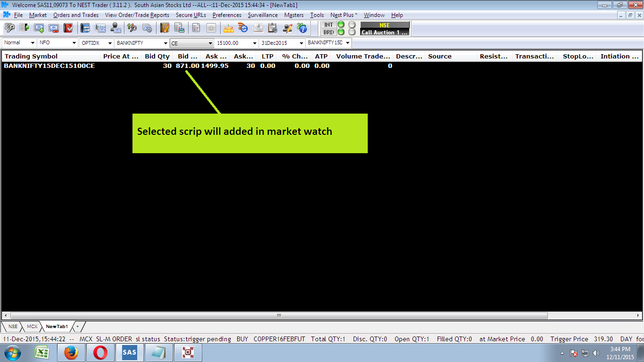Open the 15100.00 strike price dropdown
644x362 pixels.
point(255,43)
